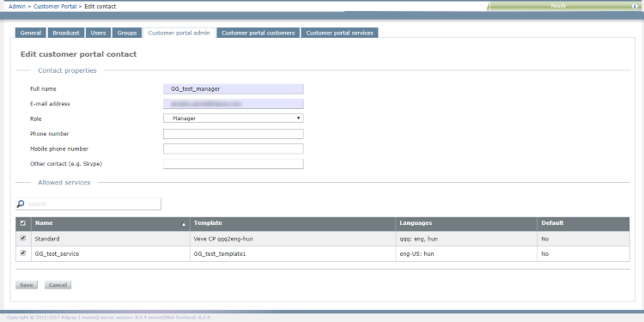Uncheck the Standard service checkbox

click(23, 238)
